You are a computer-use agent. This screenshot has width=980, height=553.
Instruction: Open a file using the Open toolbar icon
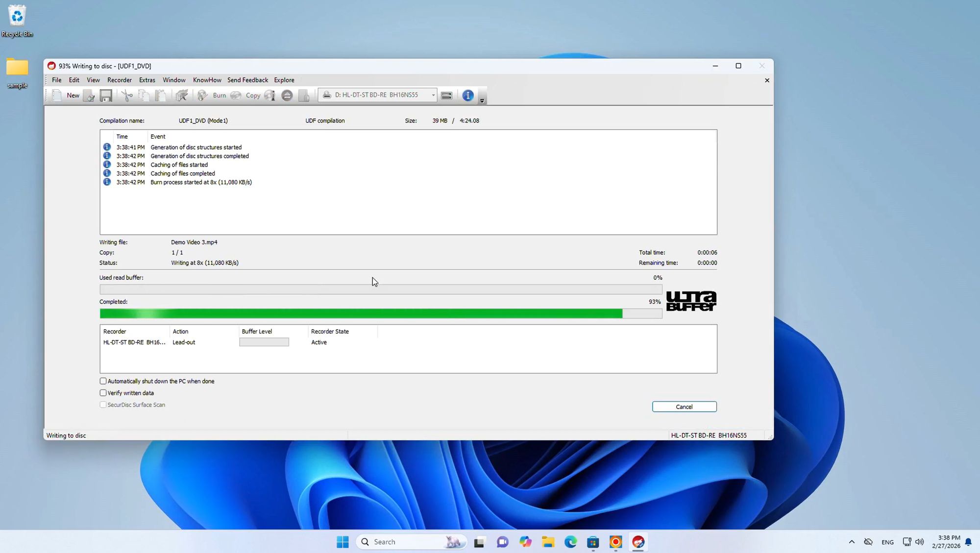tap(88, 95)
